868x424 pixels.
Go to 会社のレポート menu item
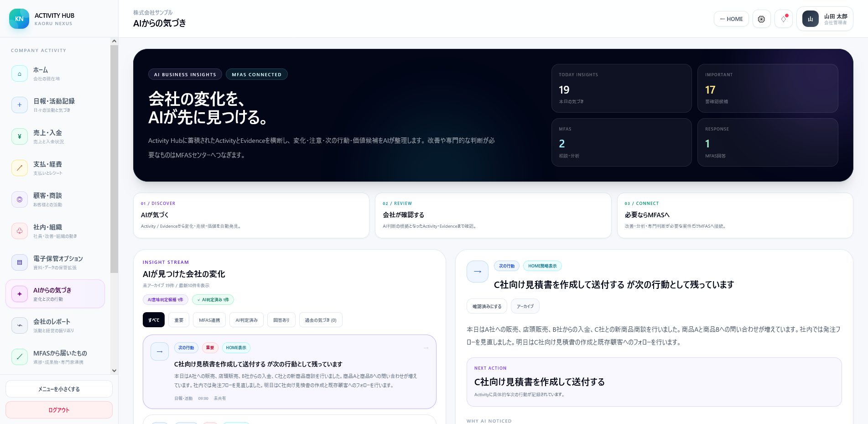point(55,325)
